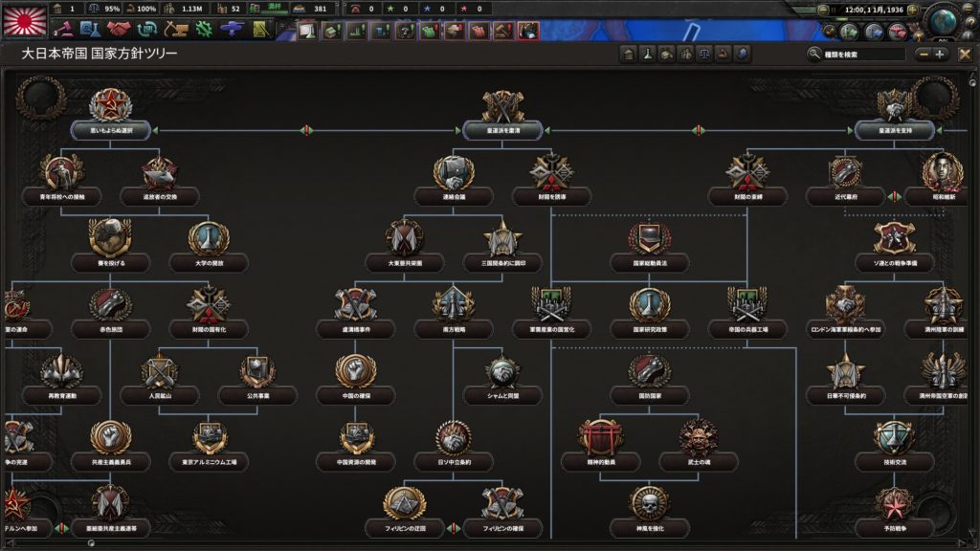The image size is (980, 551).
Task: Click the 財閥を誘導 focus label
Action: [552, 197]
